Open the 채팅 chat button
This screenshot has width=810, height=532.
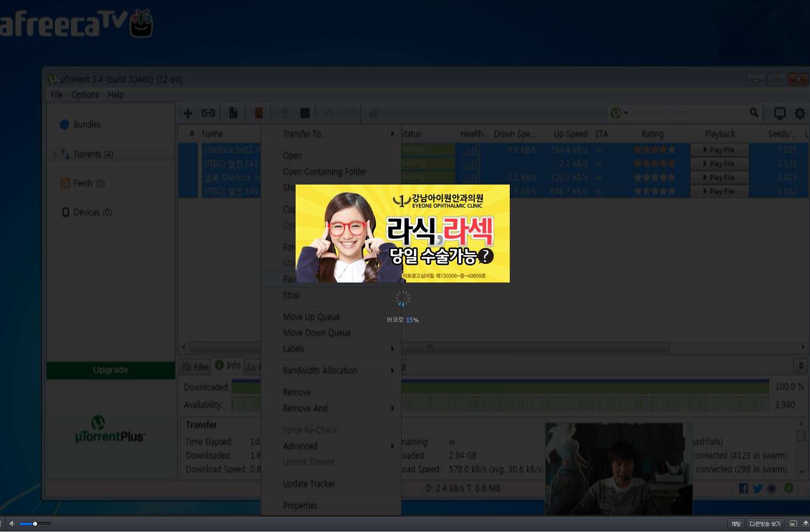(736, 524)
